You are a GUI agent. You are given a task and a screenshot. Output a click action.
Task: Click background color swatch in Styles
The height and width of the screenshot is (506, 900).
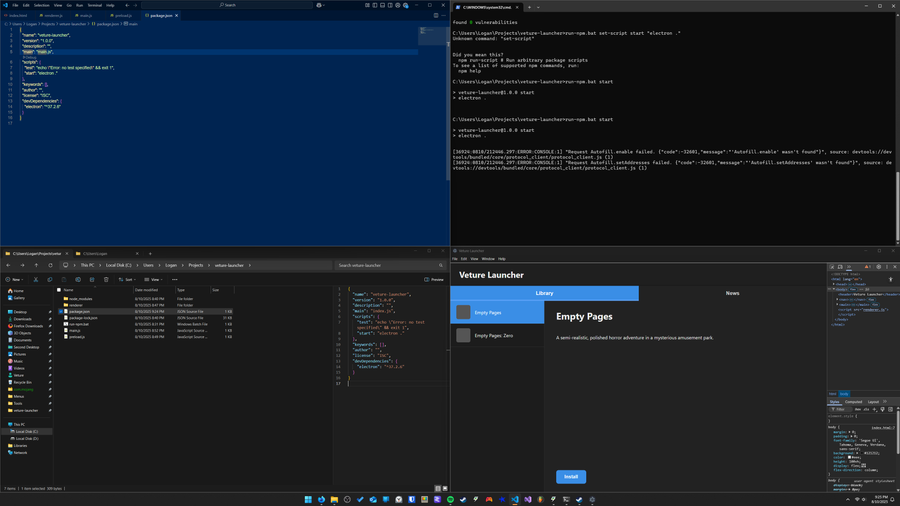pyautogui.click(x=862, y=453)
